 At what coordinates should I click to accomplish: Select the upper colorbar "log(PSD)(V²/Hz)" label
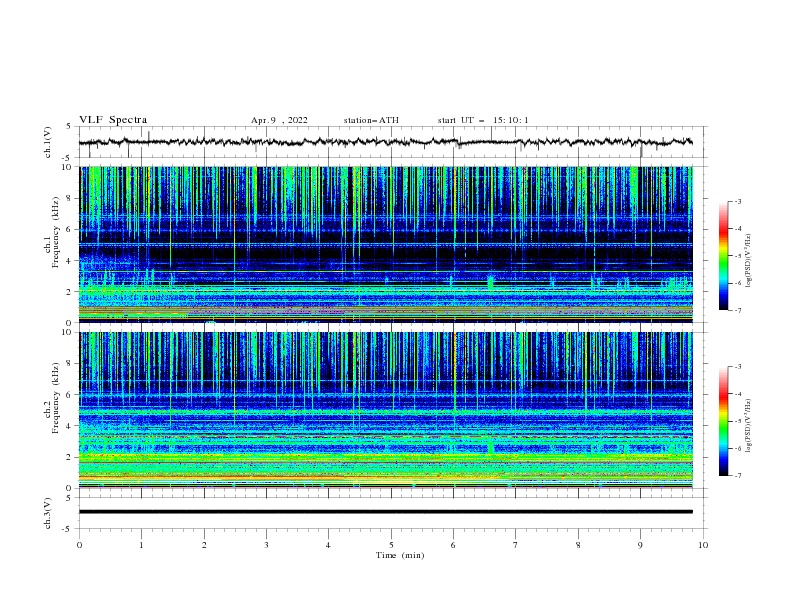749,261
